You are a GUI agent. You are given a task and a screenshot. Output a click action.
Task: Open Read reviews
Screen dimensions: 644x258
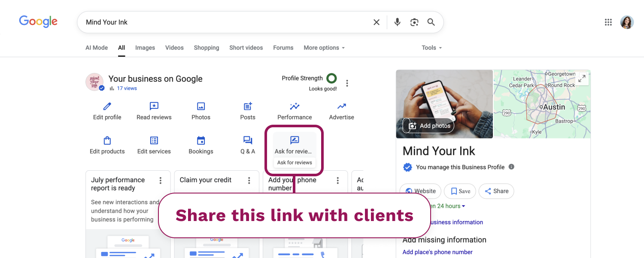[154, 111]
